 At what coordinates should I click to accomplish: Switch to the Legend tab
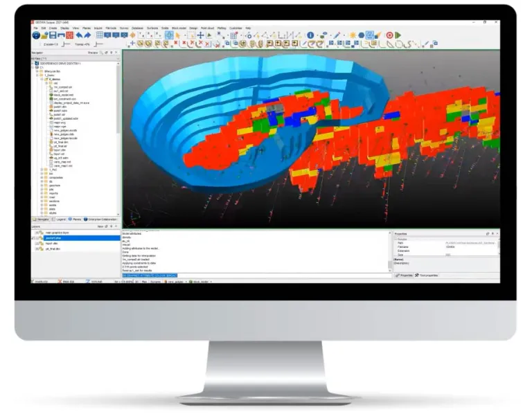[62, 219]
